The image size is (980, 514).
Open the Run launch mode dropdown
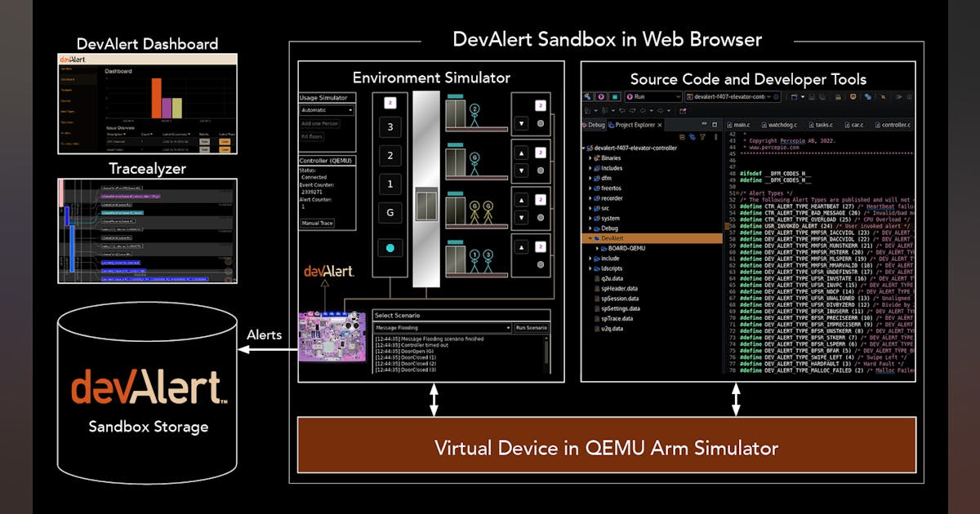point(653,96)
